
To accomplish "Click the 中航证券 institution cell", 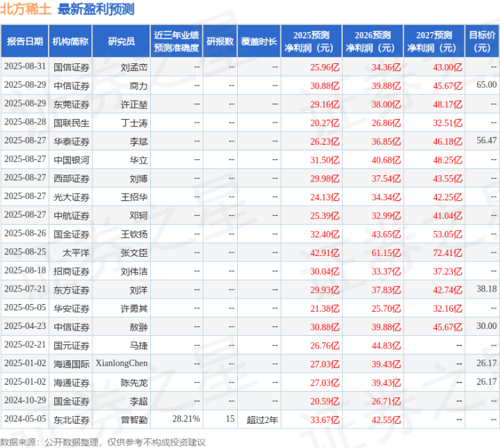I will 72,216.
